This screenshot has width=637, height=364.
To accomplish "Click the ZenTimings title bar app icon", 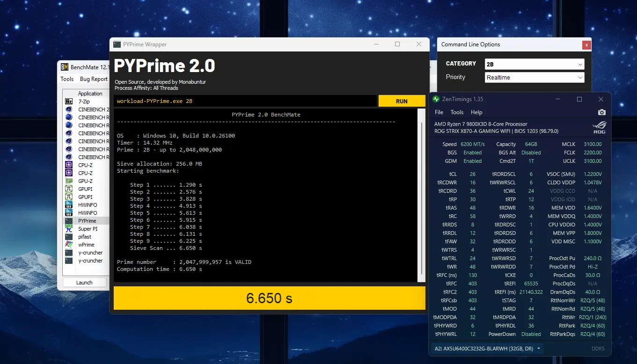I will (x=436, y=99).
